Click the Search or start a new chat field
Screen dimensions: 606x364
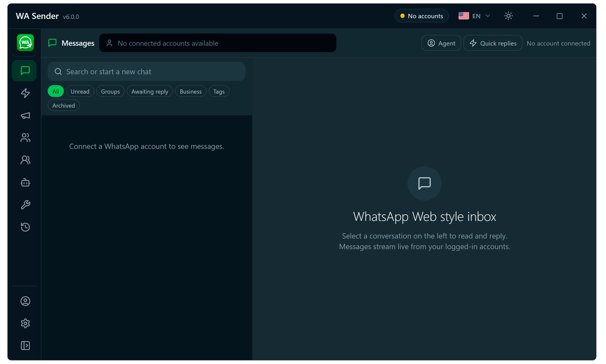tap(147, 72)
